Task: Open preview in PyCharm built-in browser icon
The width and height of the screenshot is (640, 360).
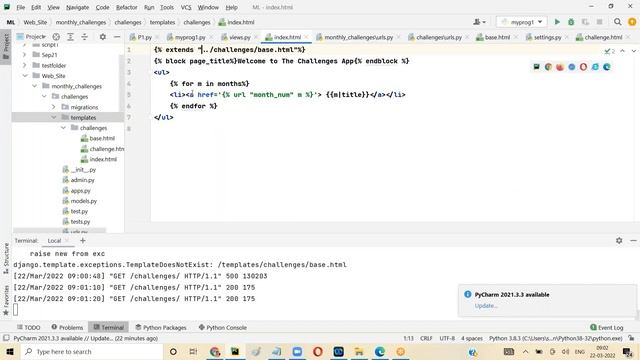Action: [536, 67]
